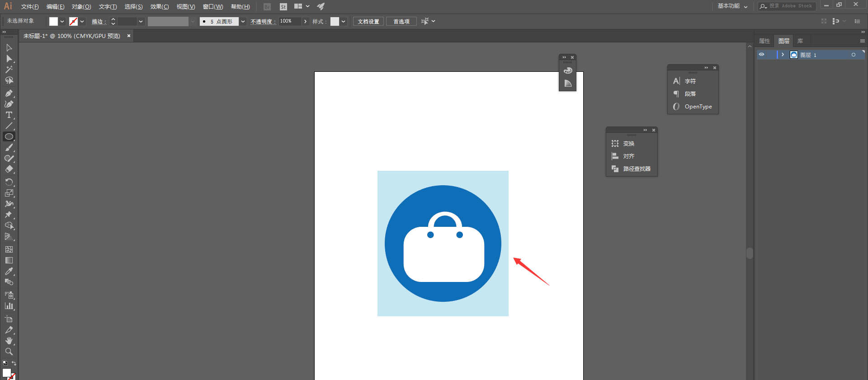Click the 首选项 button

click(x=401, y=22)
